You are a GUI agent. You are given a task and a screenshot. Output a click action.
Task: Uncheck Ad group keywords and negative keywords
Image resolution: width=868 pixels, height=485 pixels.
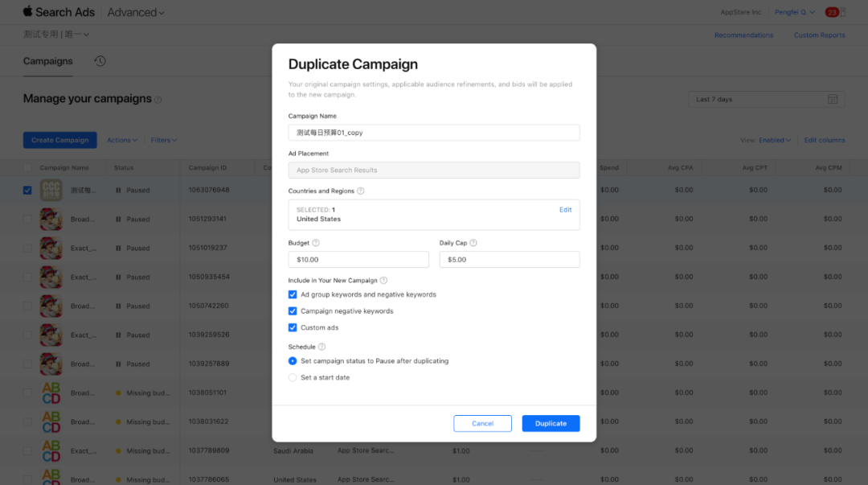click(x=293, y=294)
